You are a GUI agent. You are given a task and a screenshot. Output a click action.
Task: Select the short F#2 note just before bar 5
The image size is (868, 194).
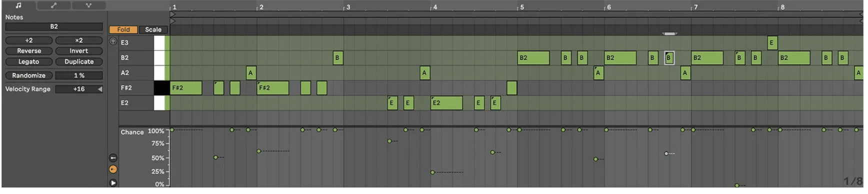tap(511, 88)
